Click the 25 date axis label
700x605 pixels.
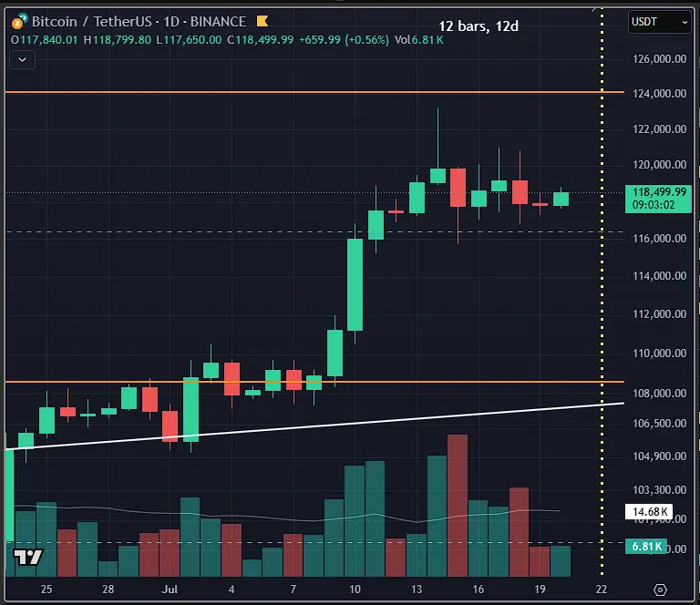(x=46, y=590)
